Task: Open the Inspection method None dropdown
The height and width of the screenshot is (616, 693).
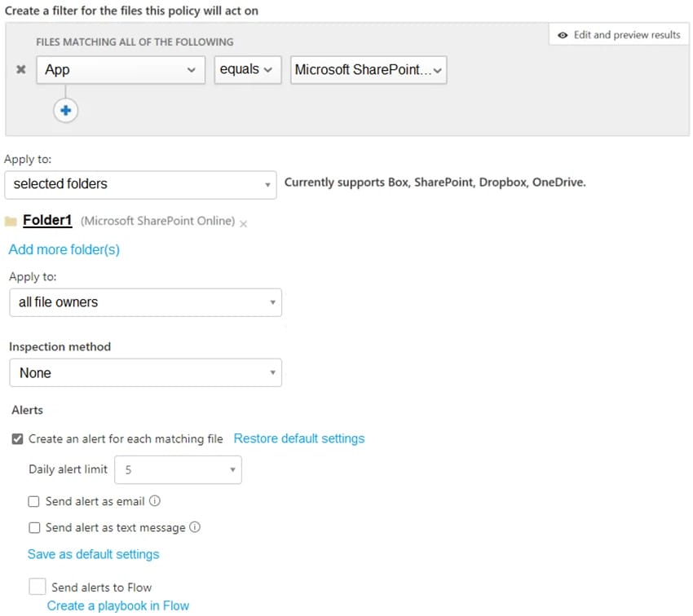Action: click(x=145, y=372)
